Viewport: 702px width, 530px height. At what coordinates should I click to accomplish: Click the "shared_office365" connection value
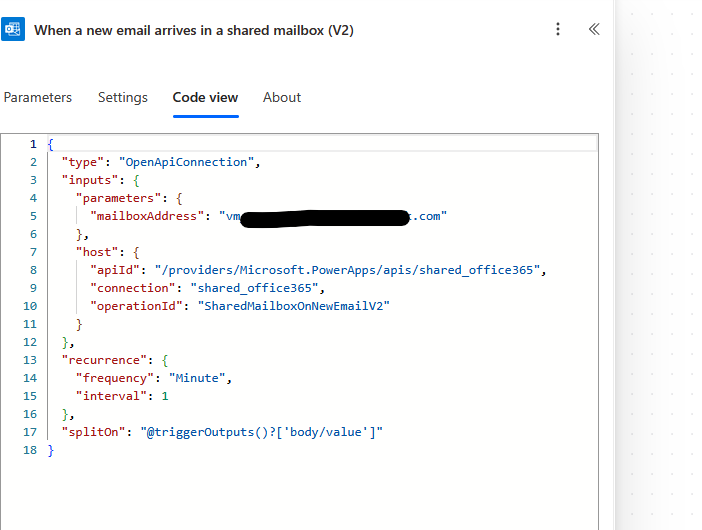(x=254, y=288)
